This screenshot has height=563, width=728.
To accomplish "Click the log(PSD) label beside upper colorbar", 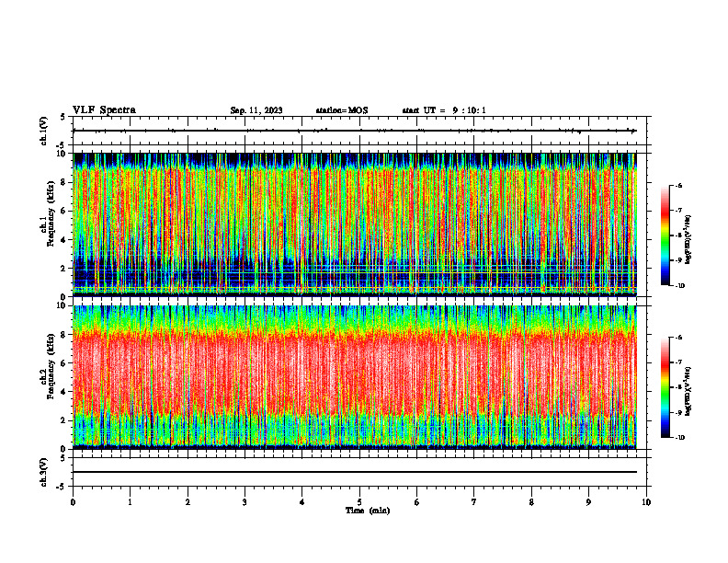I will [688, 240].
